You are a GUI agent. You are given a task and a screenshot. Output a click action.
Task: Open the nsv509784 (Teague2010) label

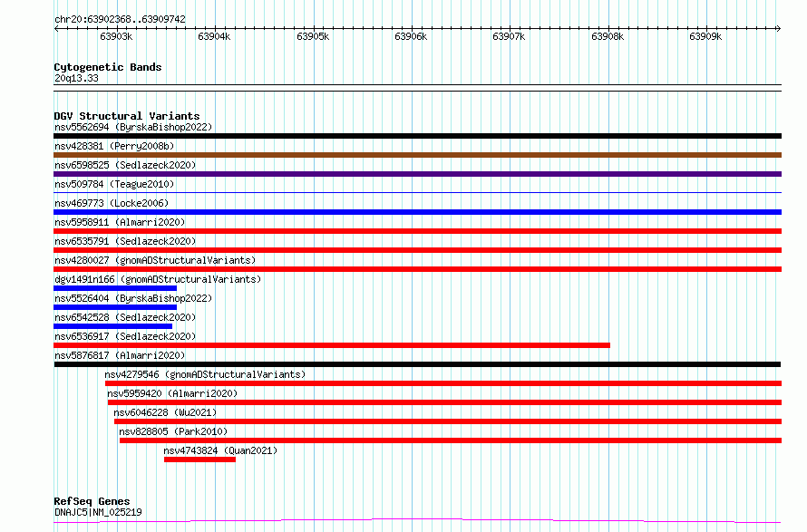(x=114, y=184)
